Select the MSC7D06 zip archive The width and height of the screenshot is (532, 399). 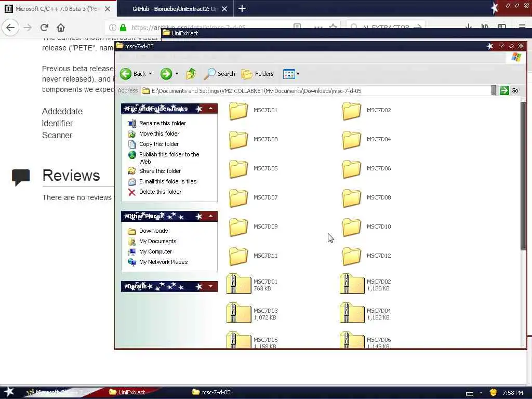[352, 340]
